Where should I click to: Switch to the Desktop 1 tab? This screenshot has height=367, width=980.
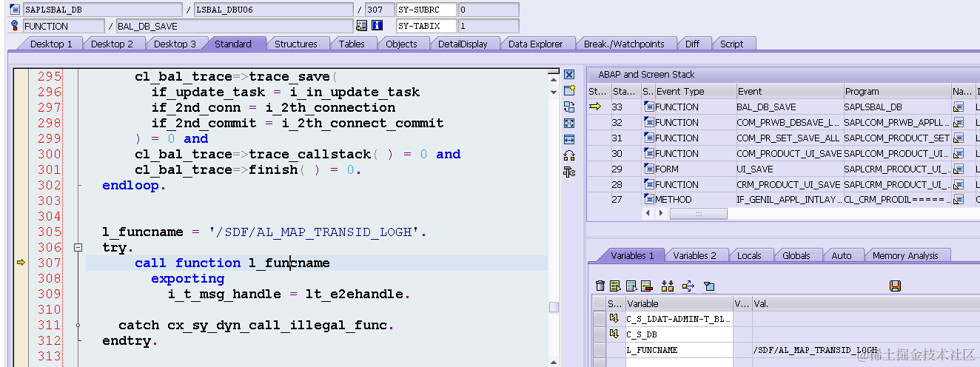point(51,44)
